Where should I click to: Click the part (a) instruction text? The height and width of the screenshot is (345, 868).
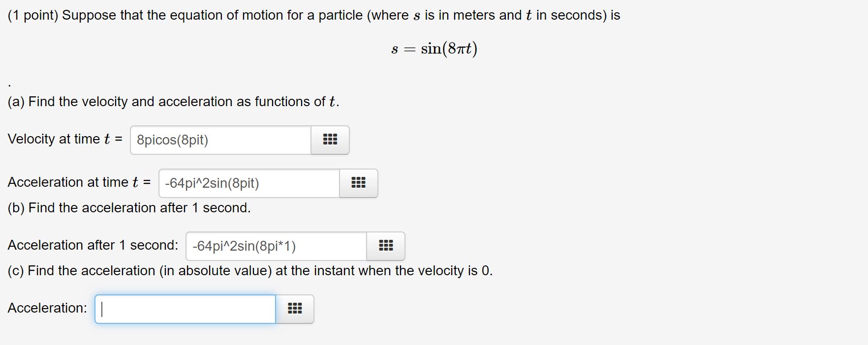(x=173, y=102)
